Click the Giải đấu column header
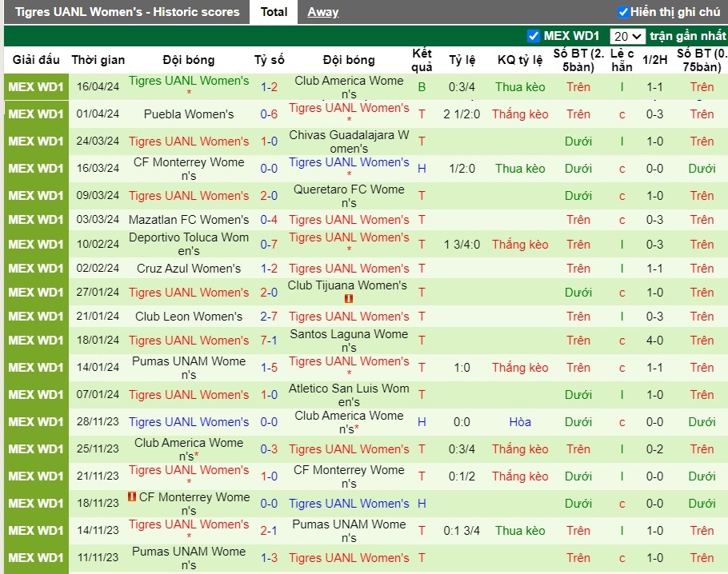The width and height of the screenshot is (728, 574). pos(36,60)
